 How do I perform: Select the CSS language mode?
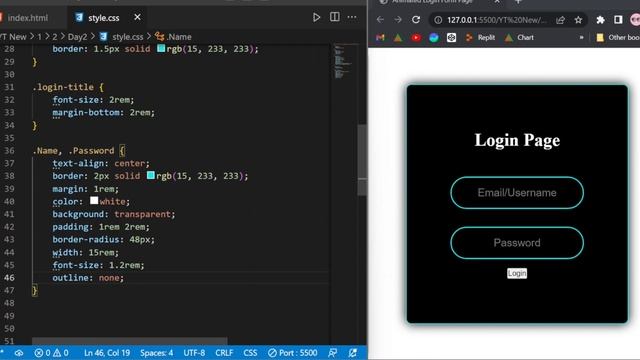point(250,353)
